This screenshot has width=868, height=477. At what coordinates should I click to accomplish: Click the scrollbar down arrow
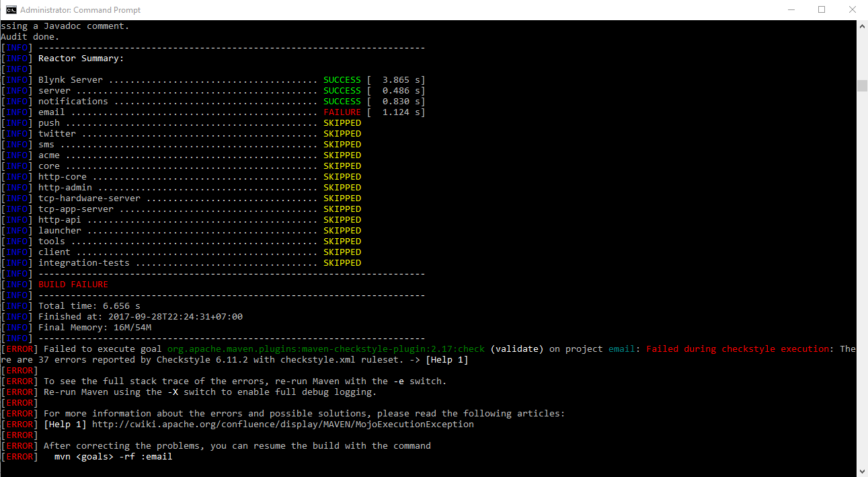pyautogui.click(x=862, y=471)
